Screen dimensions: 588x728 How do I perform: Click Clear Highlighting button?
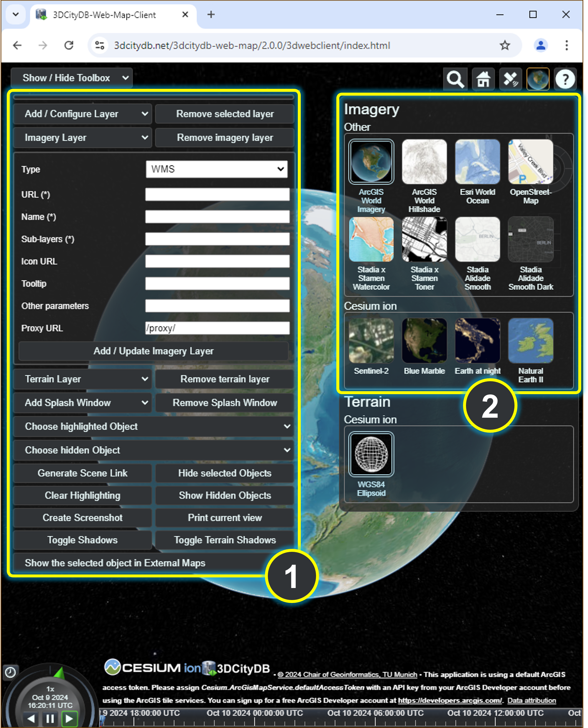point(82,496)
